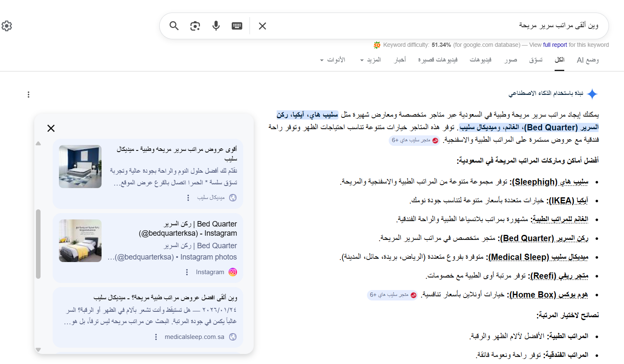
Task: Expand the الأدوات tools dropdown
Action: coord(333,60)
